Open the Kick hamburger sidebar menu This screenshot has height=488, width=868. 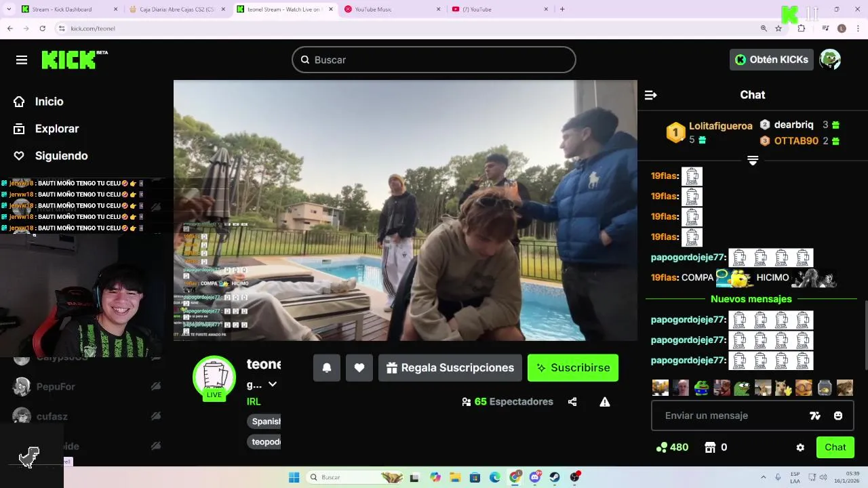tap(22, 60)
